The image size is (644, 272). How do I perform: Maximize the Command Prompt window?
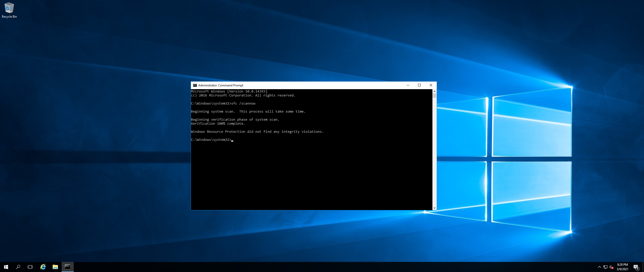click(419, 85)
